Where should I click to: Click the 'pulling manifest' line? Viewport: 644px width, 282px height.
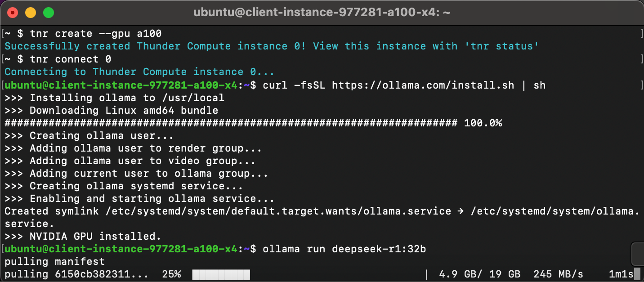(x=54, y=261)
